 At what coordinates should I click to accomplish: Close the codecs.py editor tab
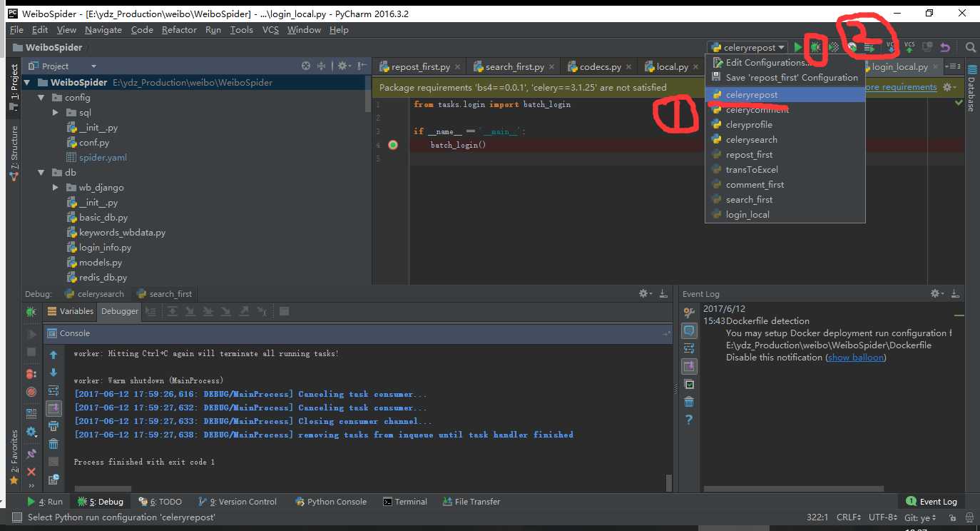(628, 67)
